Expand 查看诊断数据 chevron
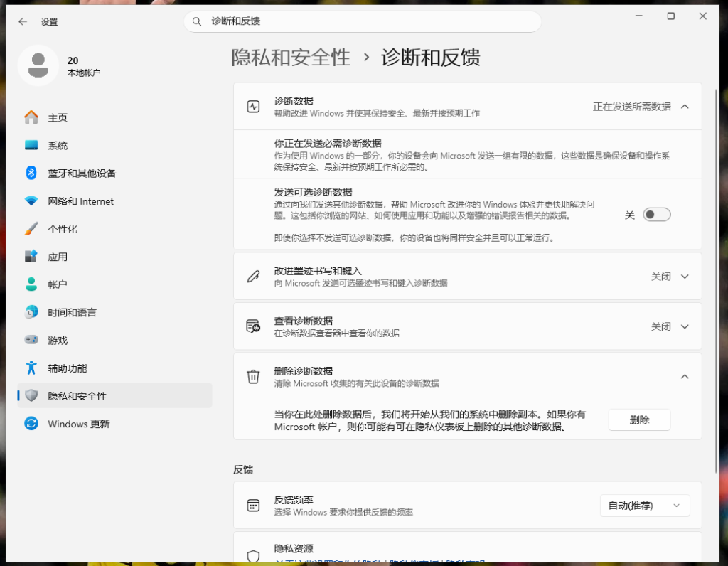Viewport: 728px width, 566px height. (x=685, y=326)
